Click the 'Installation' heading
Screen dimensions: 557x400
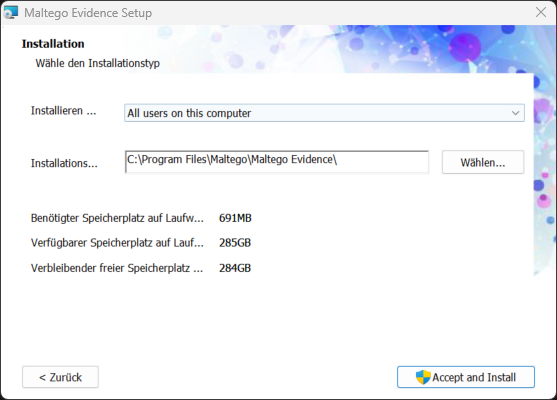53,44
